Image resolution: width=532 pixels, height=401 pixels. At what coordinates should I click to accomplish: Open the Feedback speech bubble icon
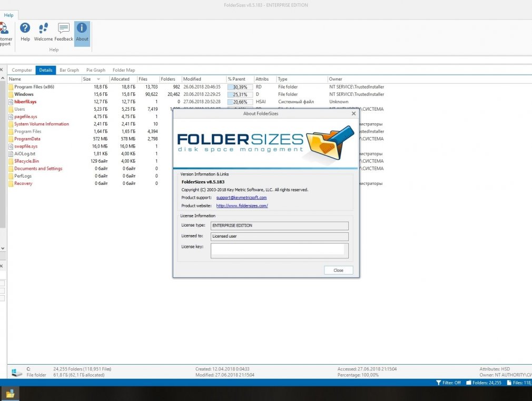coord(64,32)
